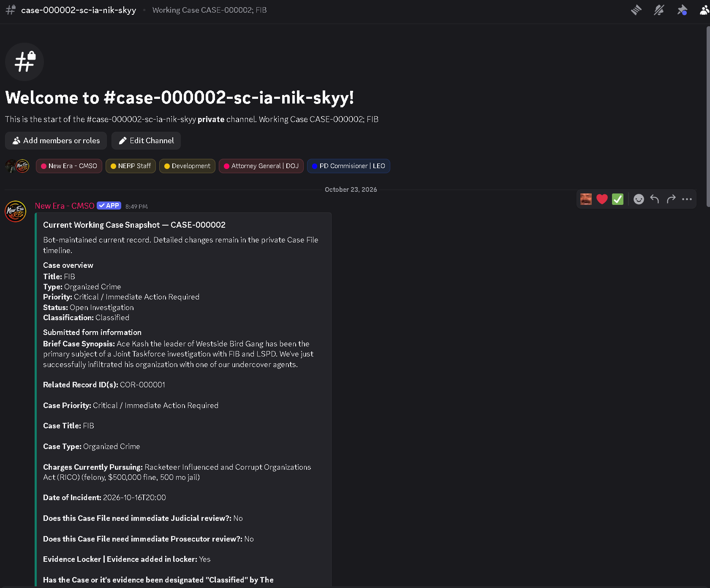Click channel name in the header
Viewport: 710px width, 588px height.
[x=79, y=10]
